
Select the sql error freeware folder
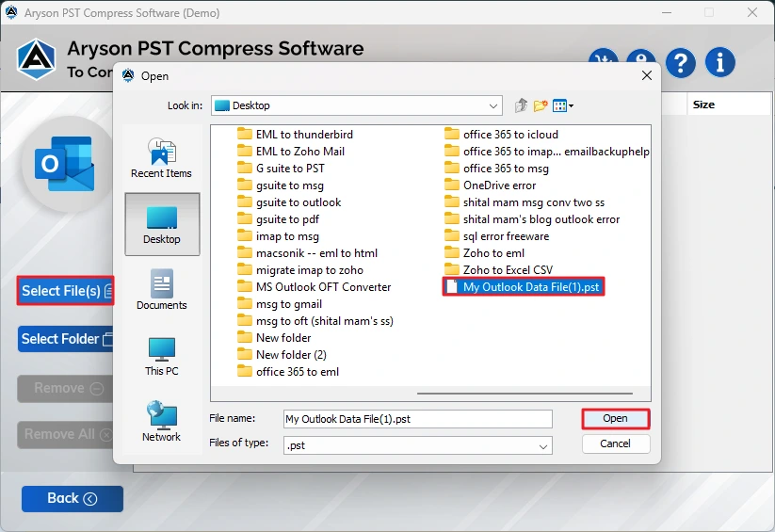pos(496,235)
